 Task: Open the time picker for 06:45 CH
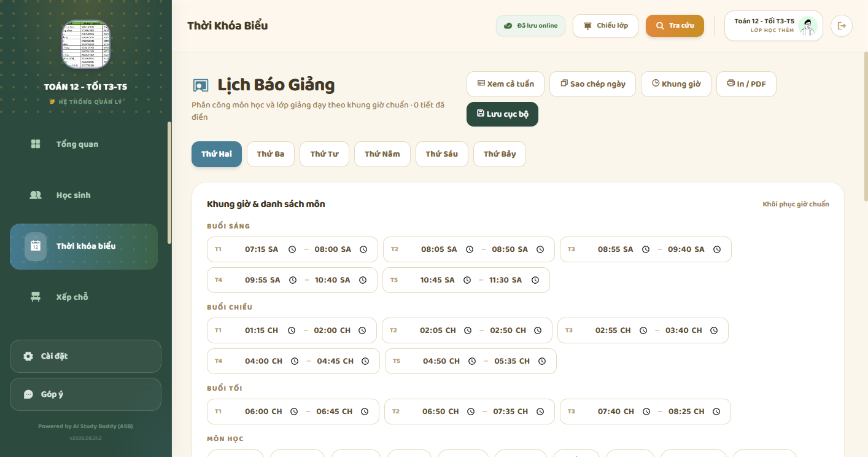pos(365,412)
